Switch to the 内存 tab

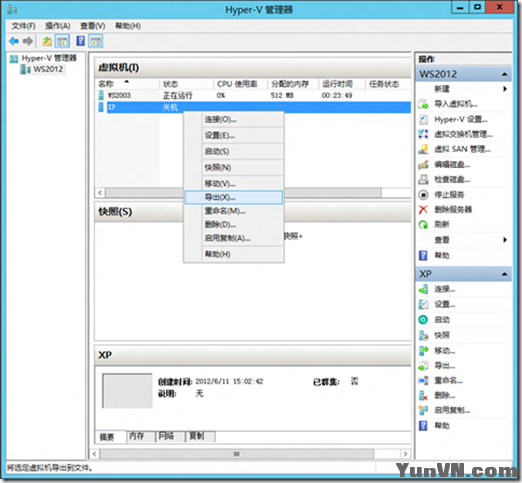pyautogui.click(x=141, y=436)
